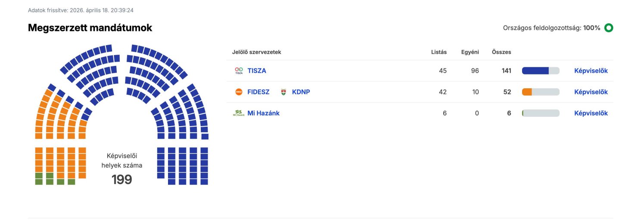Click the Listás column header
This screenshot has height=224, width=644.
click(x=439, y=52)
